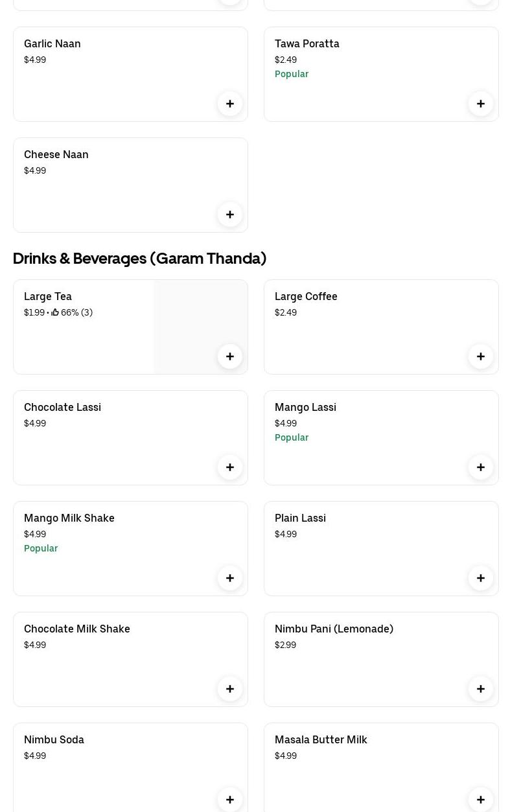Image resolution: width=521 pixels, height=812 pixels.
Task: Add Plain Lassi to cart
Action: click(481, 578)
